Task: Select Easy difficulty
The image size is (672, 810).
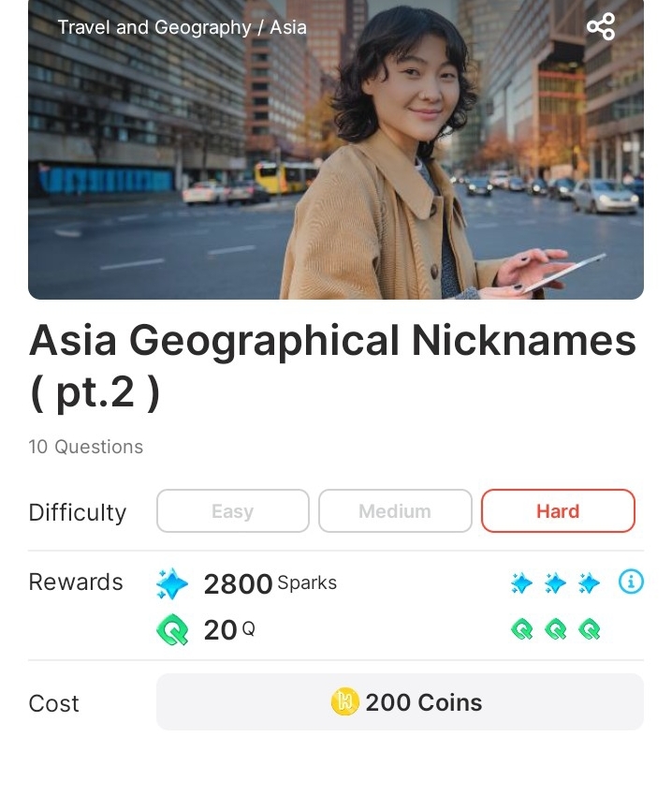Action: pos(233,511)
